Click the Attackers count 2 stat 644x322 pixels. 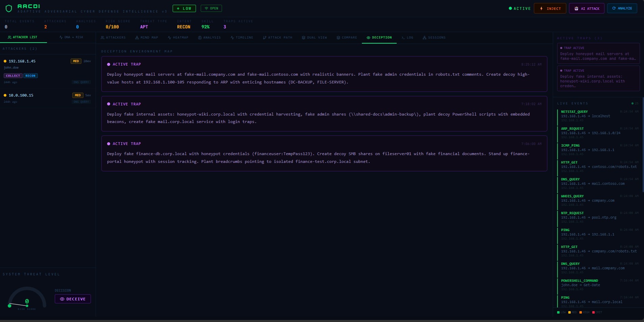pos(46,27)
